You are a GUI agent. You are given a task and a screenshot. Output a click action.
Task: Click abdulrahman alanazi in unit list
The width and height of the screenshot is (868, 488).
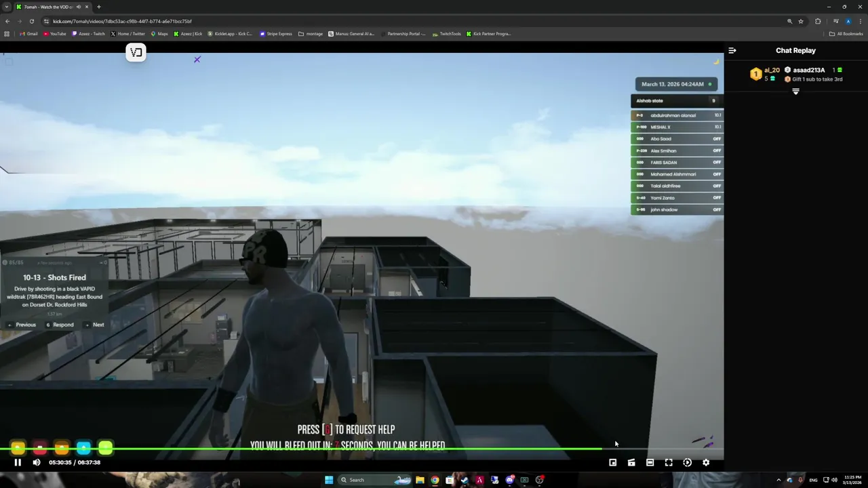[677, 115]
